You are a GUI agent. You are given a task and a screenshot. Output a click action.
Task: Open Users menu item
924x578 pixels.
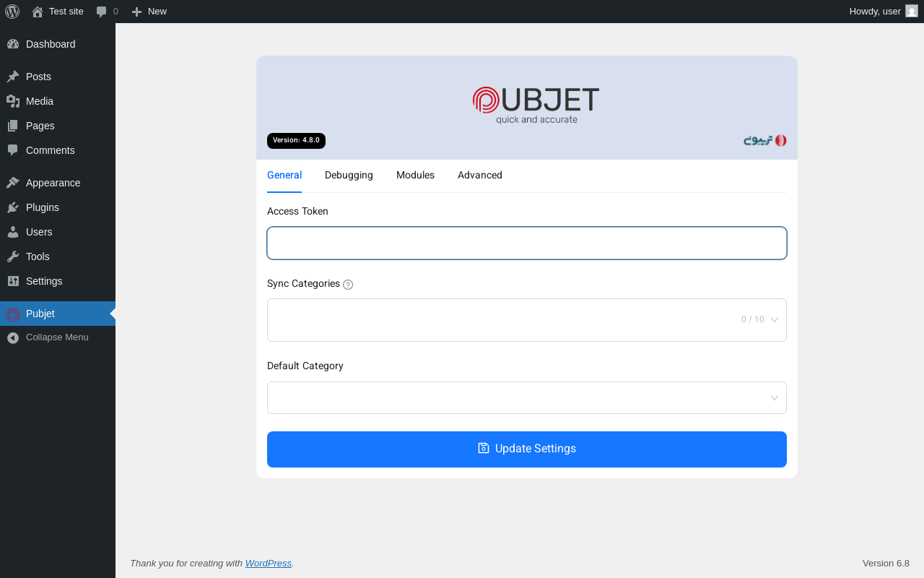58,232
